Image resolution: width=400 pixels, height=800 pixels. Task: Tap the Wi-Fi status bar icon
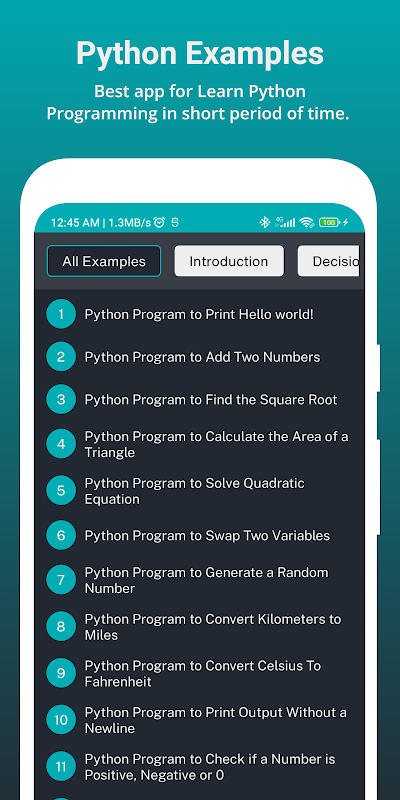(307, 222)
